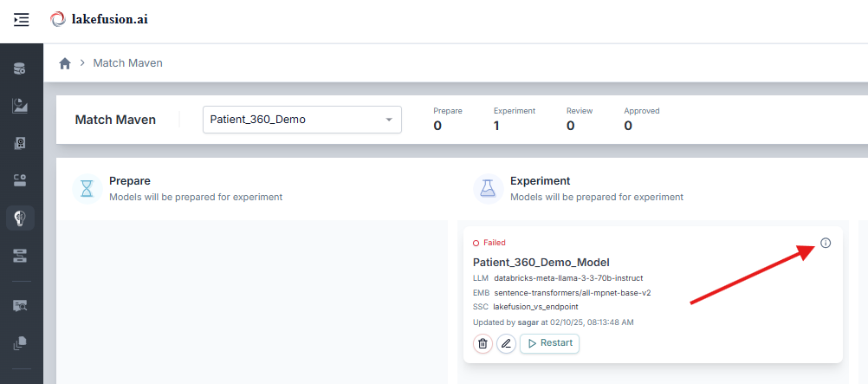The height and width of the screenshot is (384, 868).
Task: Delete the Patient_360_Demo_Model with trash icon
Action: click(483, 343)
